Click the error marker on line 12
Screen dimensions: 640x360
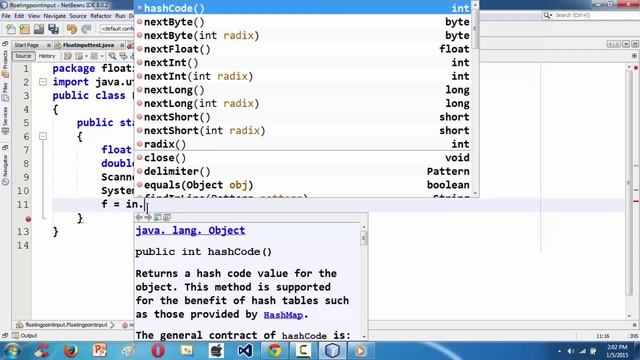pyautogui.click(x=28, y=219)
